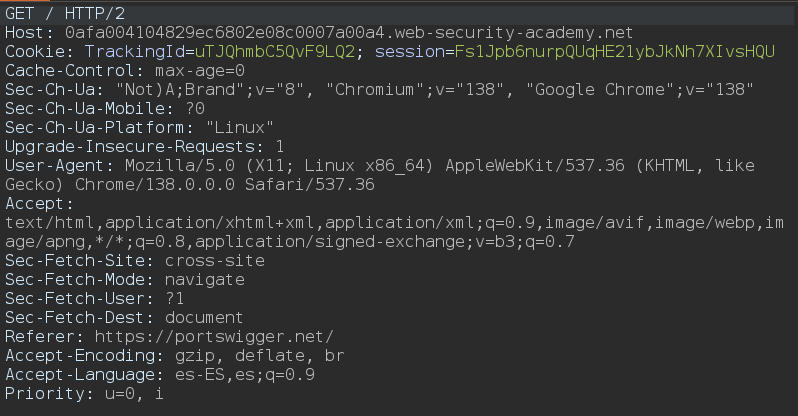Screen dimensions: 798x416
Task: Click the "Linux" platform value
Action: tap(240, 127)
